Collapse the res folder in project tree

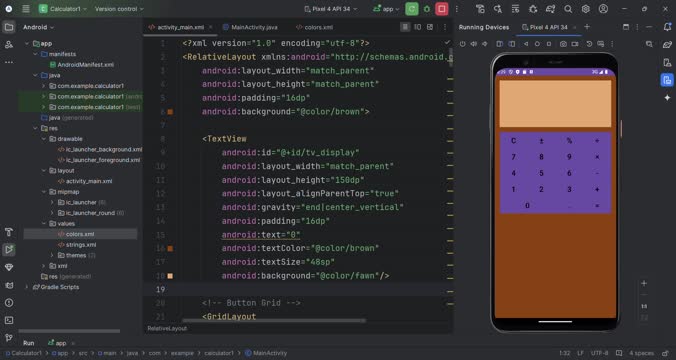35,128
